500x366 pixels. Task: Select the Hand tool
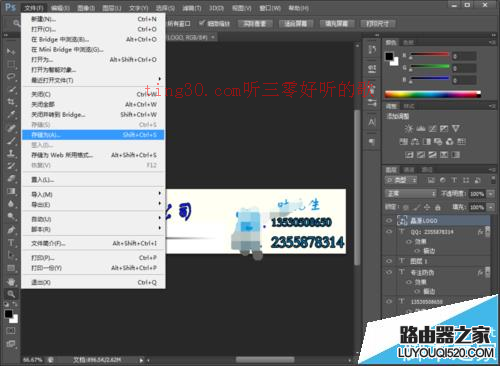point(11,281)
